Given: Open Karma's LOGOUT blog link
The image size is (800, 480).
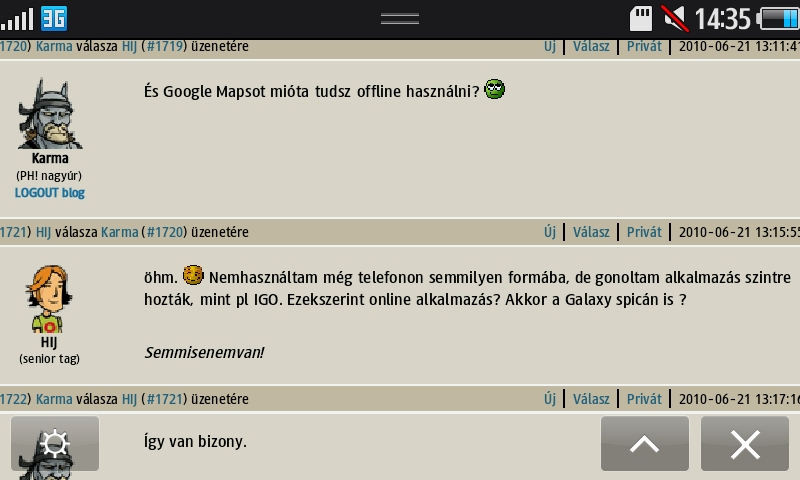Looking at the screenshot, I should pyautogui.click(x=49, y=193).
